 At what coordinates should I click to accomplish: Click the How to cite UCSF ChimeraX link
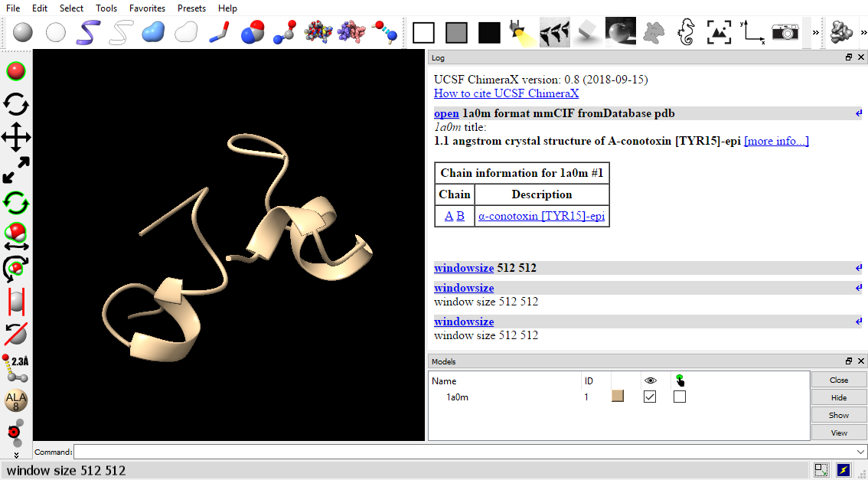tap(506, 93)
